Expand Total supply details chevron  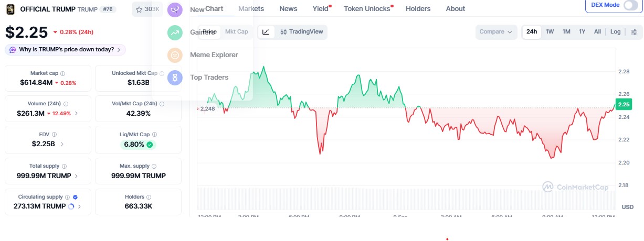[x=76, y=176]
